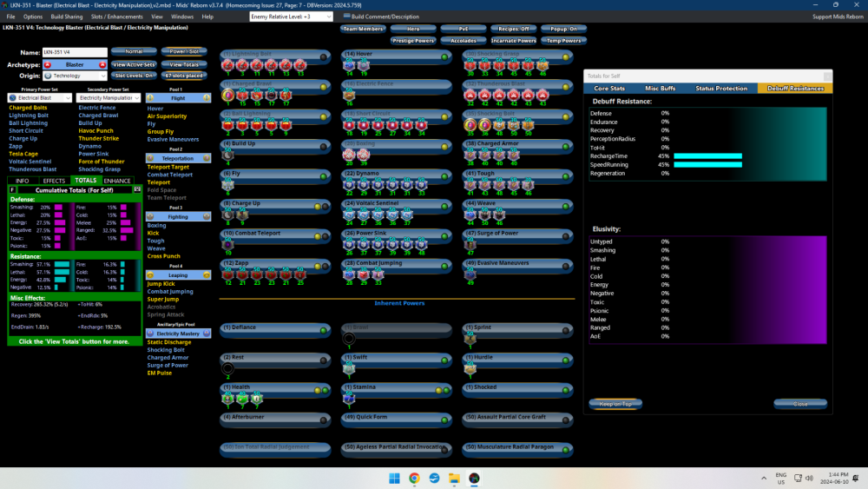Click the first enhancement in Charged Brawl
Screen dimensions: 868x489
228,96
